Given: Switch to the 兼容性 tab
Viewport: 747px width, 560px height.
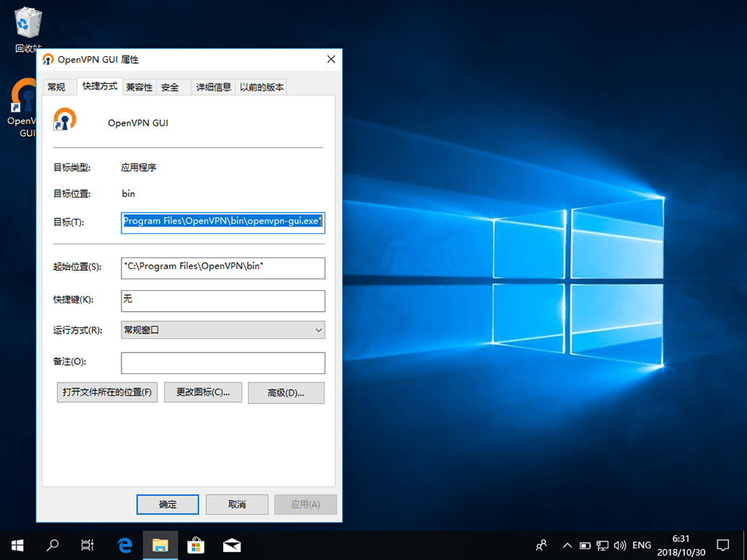Looking at the screenshot, I should click(139, 87).
